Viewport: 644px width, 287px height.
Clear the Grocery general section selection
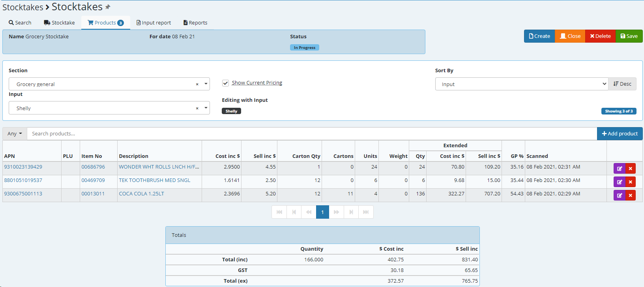click(x=197, y=84)
